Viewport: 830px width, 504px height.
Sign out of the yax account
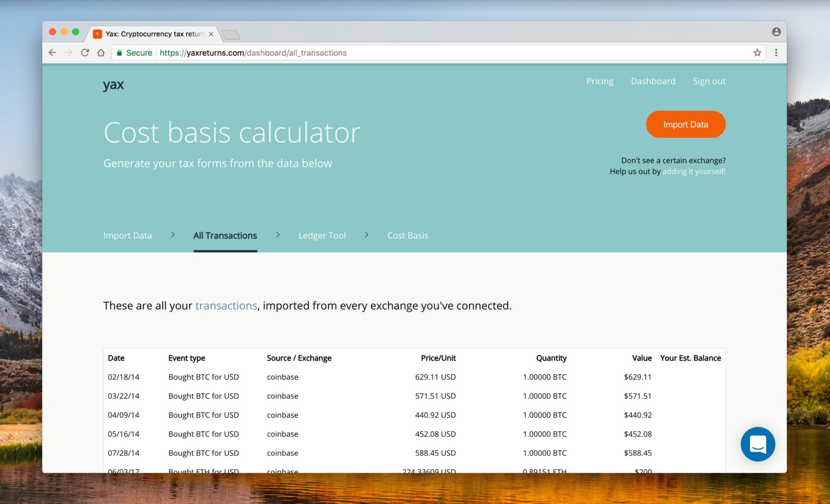click(x=709, y=81)
